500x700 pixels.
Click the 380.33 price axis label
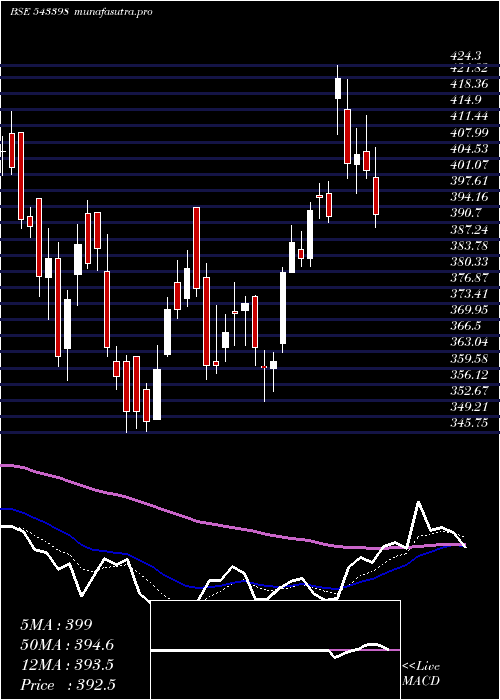point(469,261)
